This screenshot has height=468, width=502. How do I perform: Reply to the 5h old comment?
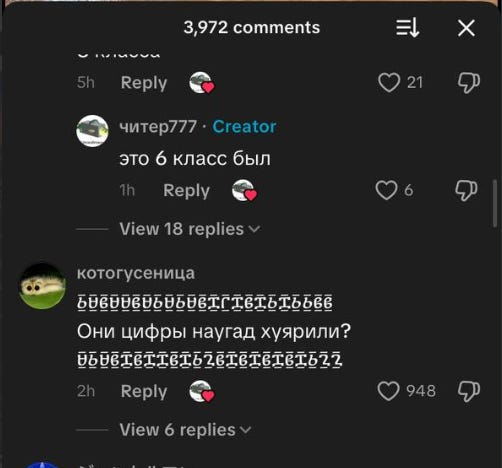tap(144, 83)
